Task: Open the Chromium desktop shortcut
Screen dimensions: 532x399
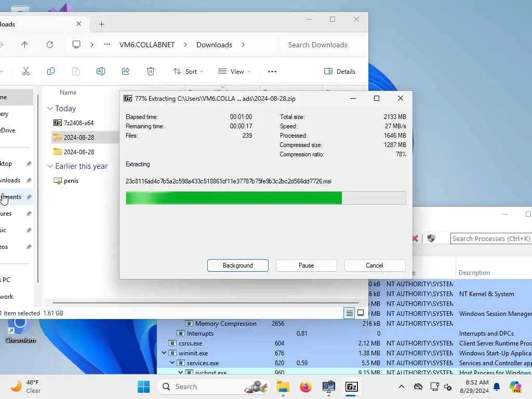Action: tap(20, 330)
